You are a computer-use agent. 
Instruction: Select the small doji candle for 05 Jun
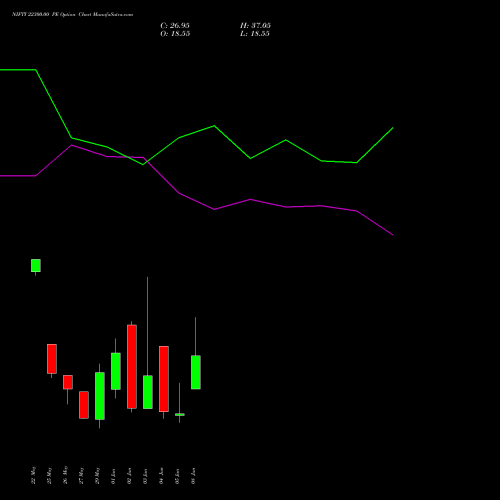(180, 415)
